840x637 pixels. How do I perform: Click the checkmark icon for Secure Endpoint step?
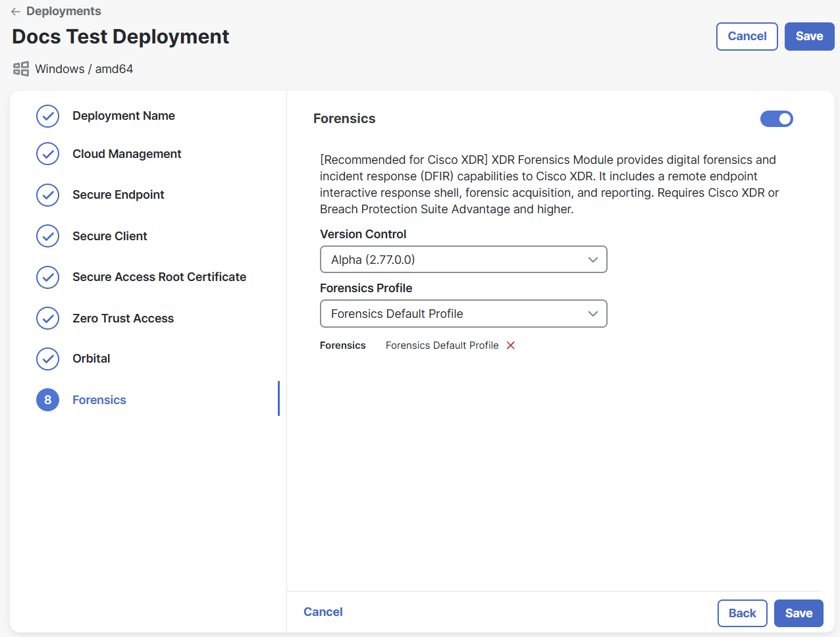[x=47, y=195]
